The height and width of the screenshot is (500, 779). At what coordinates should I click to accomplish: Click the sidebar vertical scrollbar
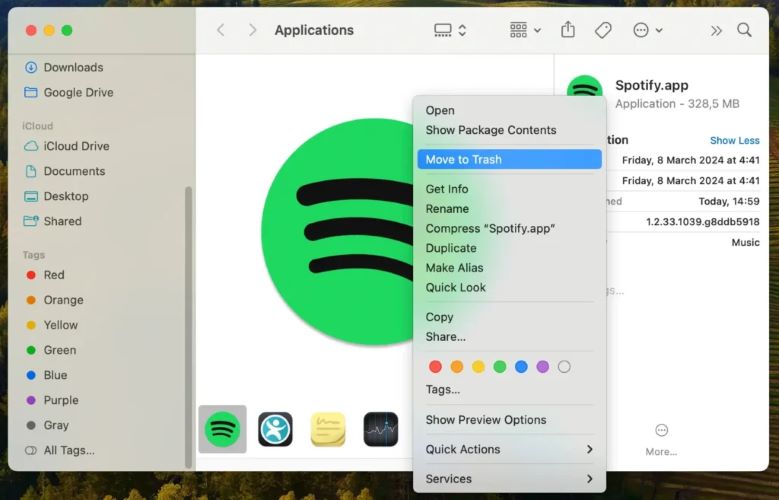188,327
